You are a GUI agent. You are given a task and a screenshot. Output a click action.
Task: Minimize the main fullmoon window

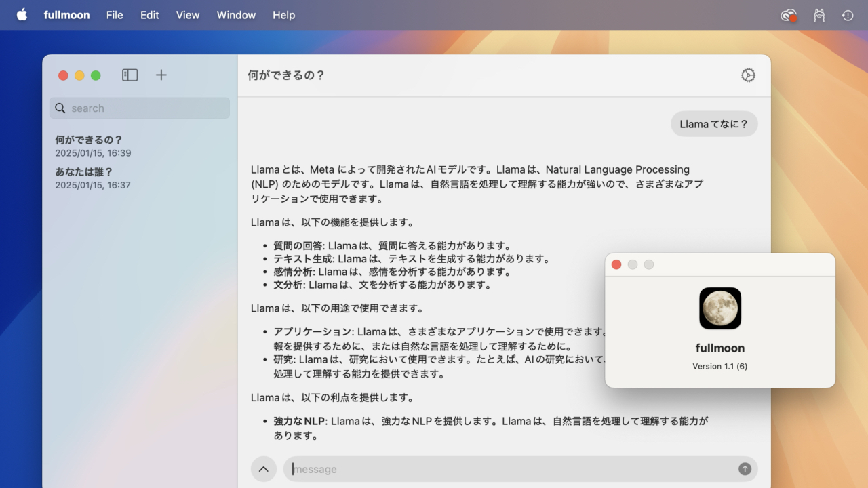click(79, 75)
